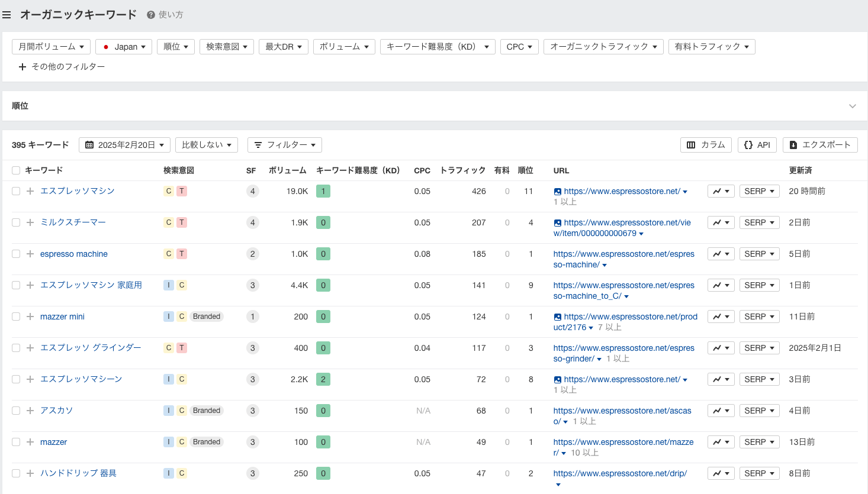Open the エスプレッソマシン keyword link

[76, 191]
